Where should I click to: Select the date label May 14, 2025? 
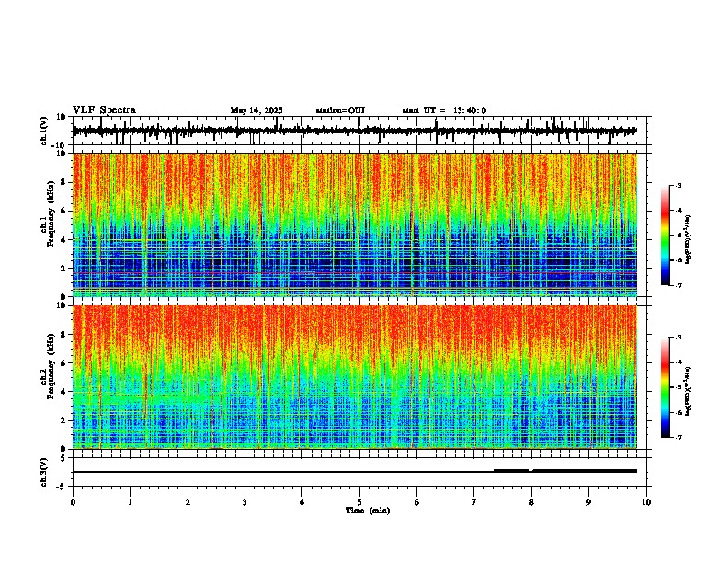coord(256,110)
